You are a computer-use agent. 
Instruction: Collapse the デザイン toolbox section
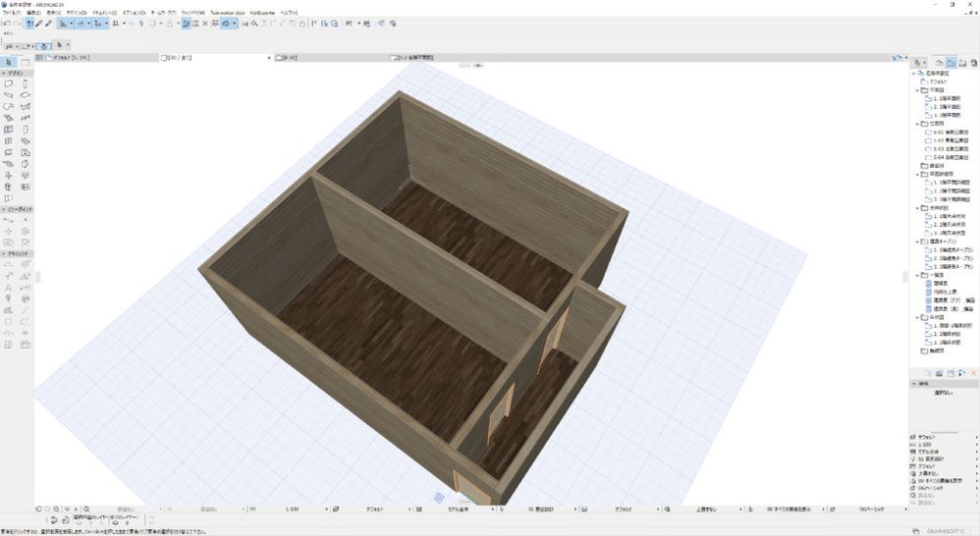[x=16, y=73]
